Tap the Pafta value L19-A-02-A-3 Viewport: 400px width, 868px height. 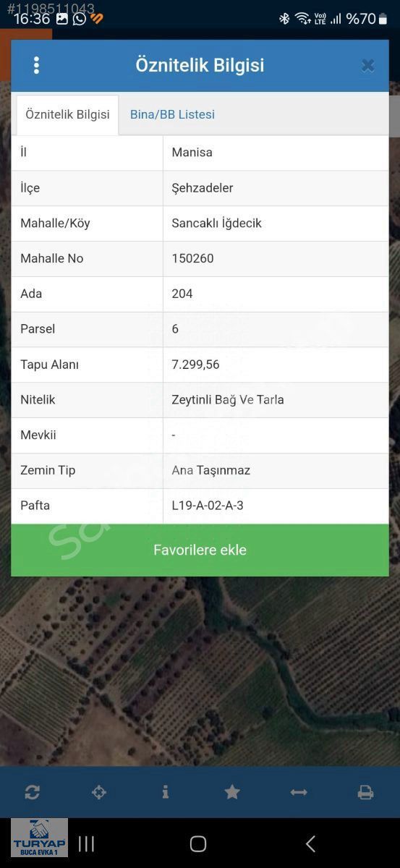tap(208, 506)
